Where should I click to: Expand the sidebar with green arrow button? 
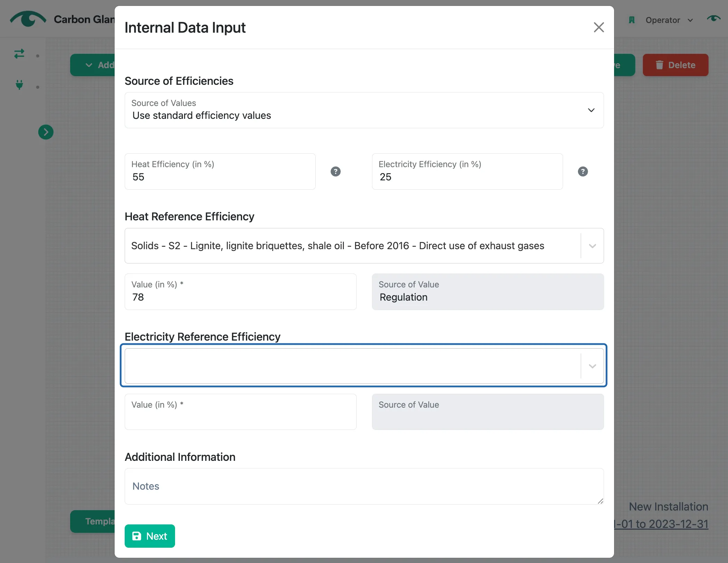tap(46, 132)
